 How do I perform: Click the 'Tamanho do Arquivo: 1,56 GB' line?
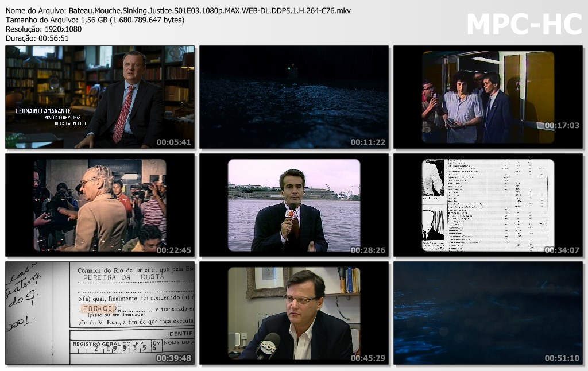pyautogui.click(x=95, y=20)
